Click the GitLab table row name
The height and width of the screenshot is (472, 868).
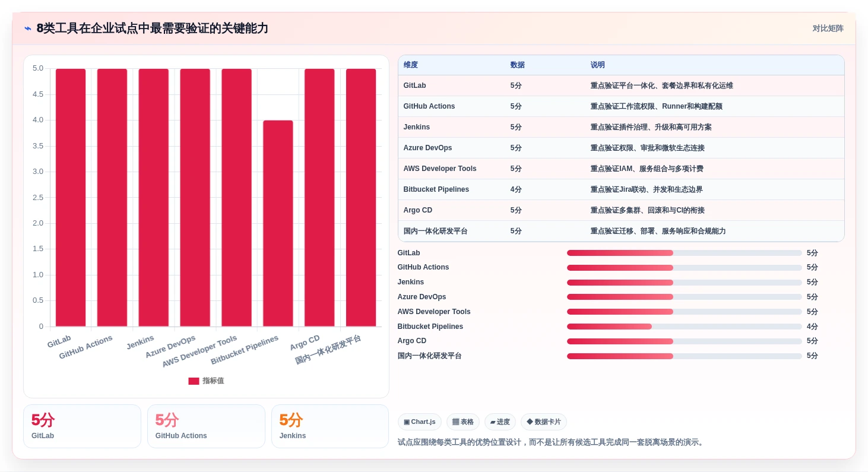(x=414, y=85)
